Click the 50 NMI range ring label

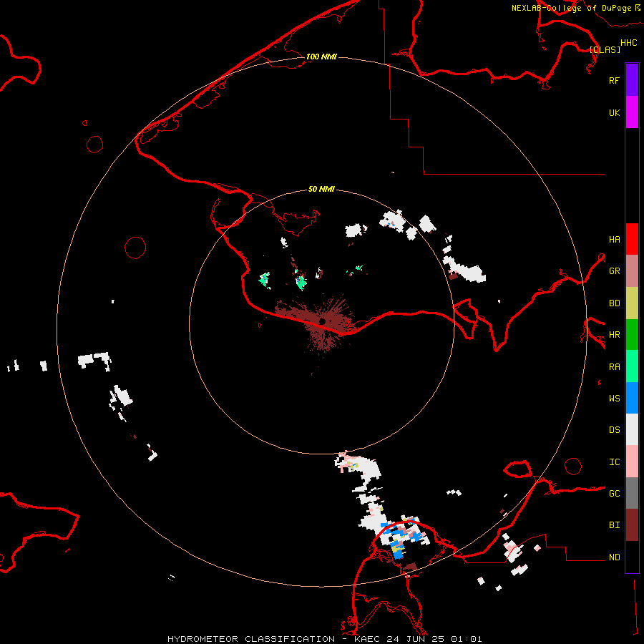click(321, 189)
